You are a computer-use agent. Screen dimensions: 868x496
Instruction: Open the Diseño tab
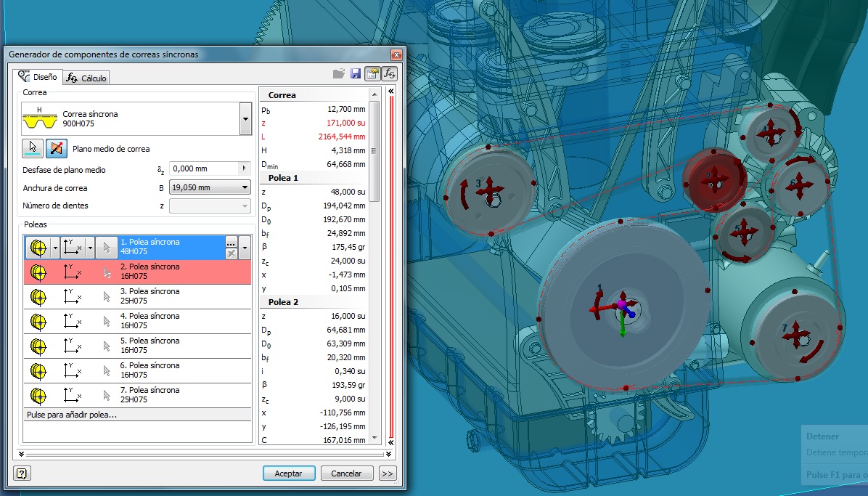[38, 77]
